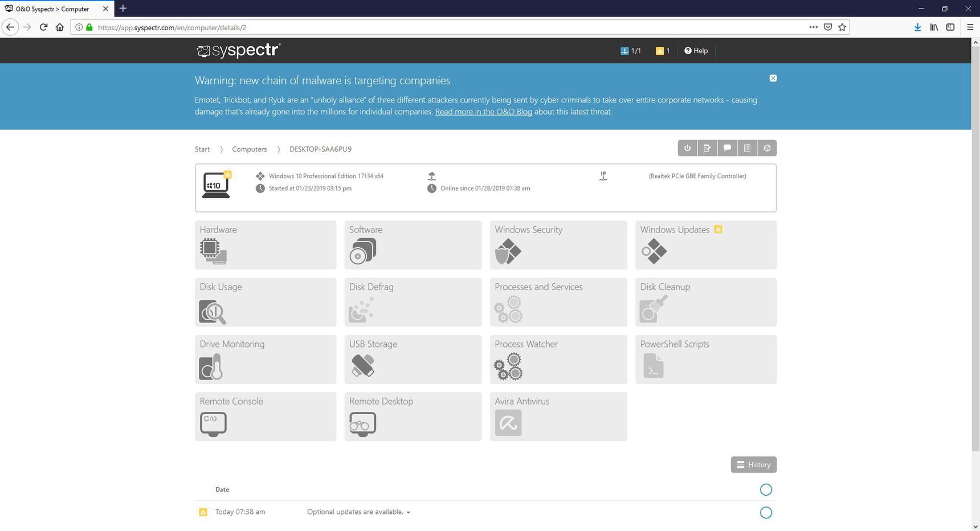Click the DESKTOP-SAA6PU9 breadcrumb
The height and width of the screenshot is (531, 980).
pos(320,149)
